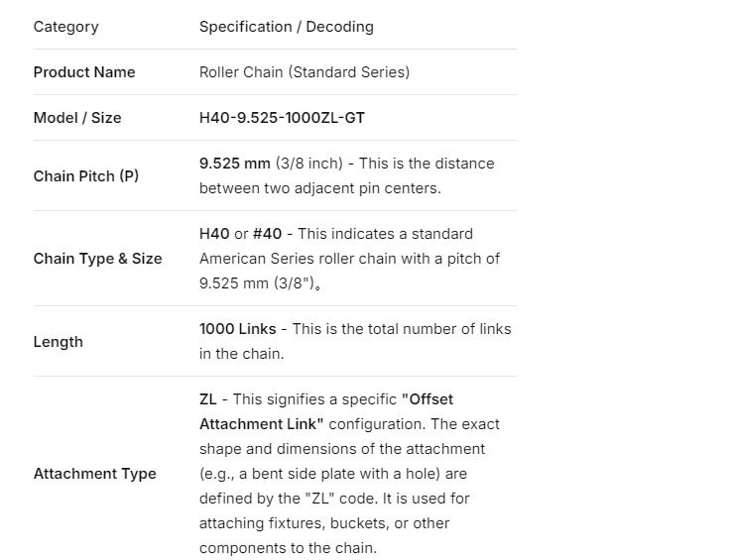Click the "Length" row label
This screenshot has height=560, width=736.
[x=59, y=342]
